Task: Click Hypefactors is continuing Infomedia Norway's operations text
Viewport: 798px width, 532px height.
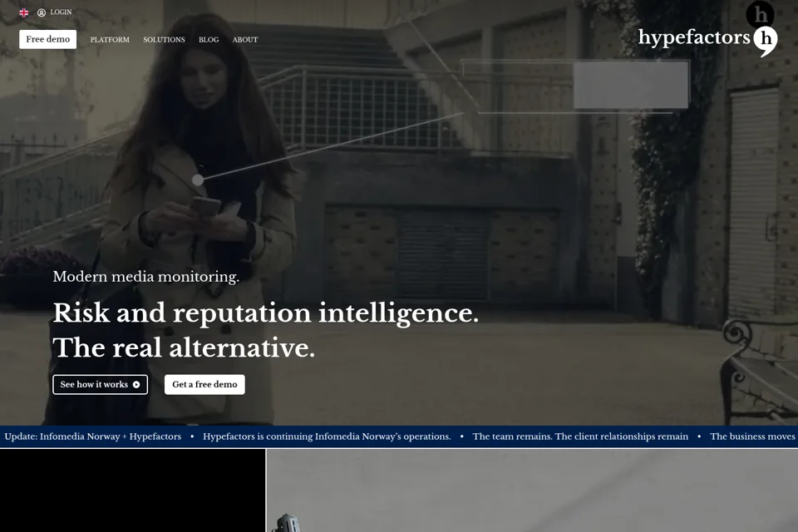Action: [x=327, y=436]
